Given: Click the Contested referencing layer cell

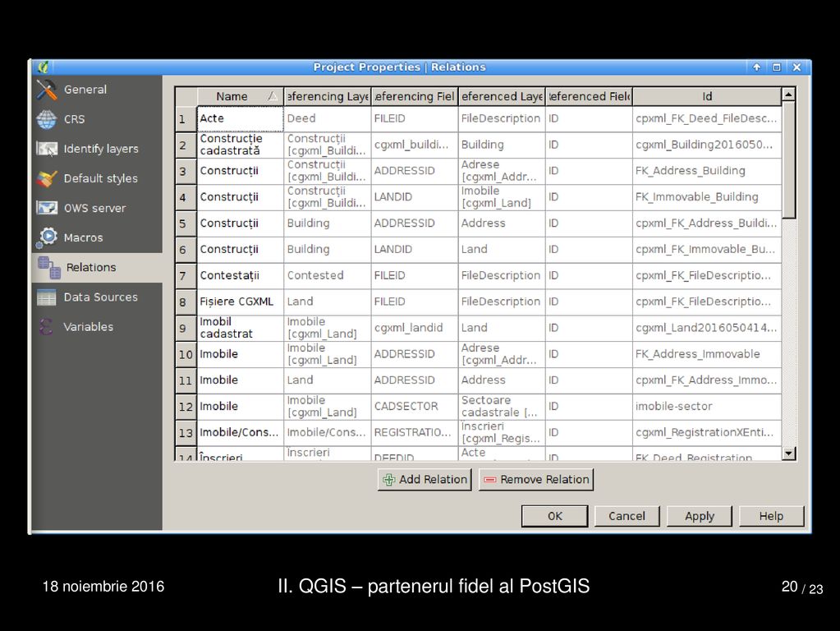Looking at the screenshot, I should (x=328, y=275).
